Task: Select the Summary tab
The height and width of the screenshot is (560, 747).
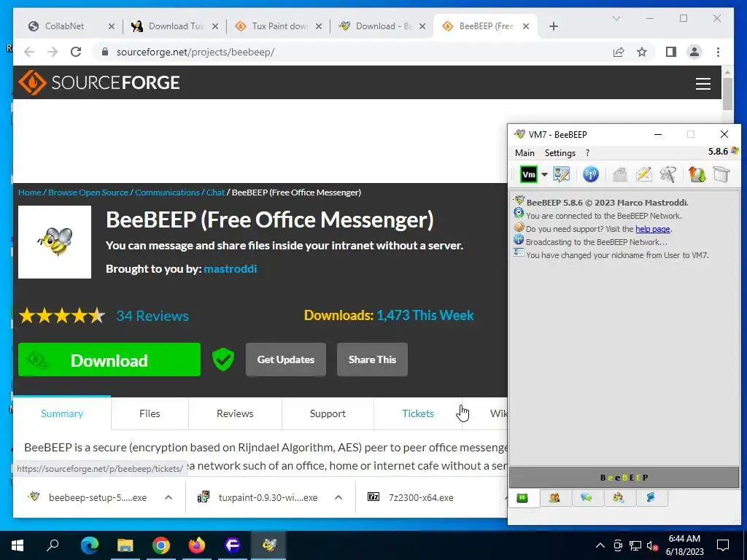Action: point(62,413)
